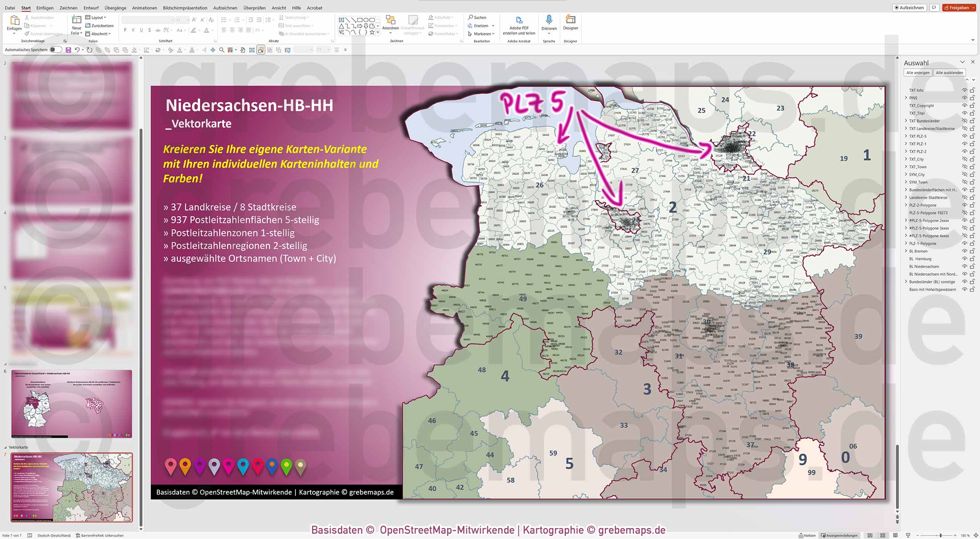
Task: Open the Animationen tab
Action: 144,8
